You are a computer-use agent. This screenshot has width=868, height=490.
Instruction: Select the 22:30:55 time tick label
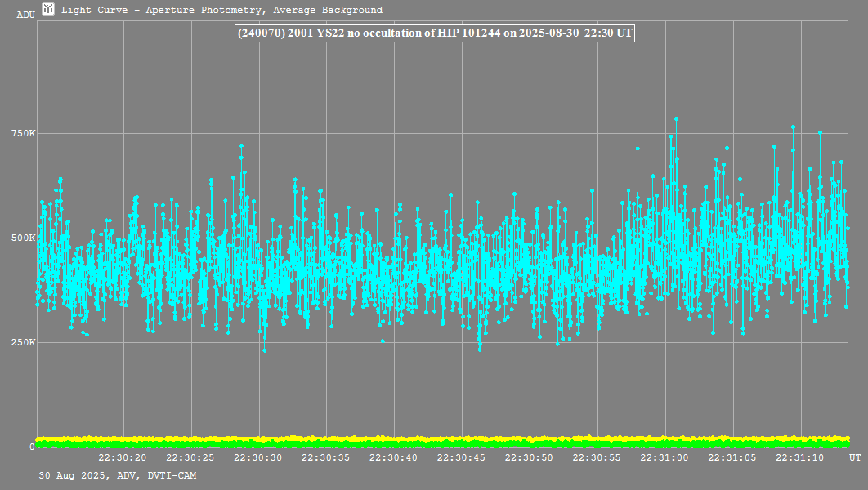point(597,457)
